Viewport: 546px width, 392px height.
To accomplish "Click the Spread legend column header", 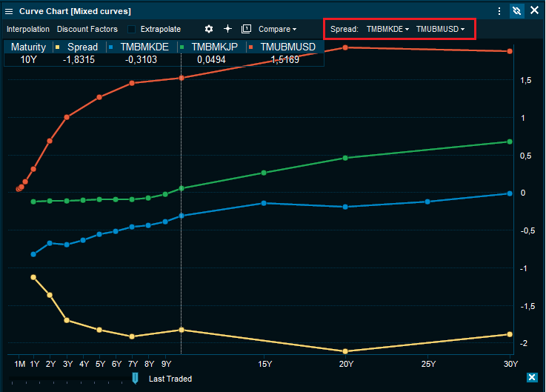I will (78, 47).
